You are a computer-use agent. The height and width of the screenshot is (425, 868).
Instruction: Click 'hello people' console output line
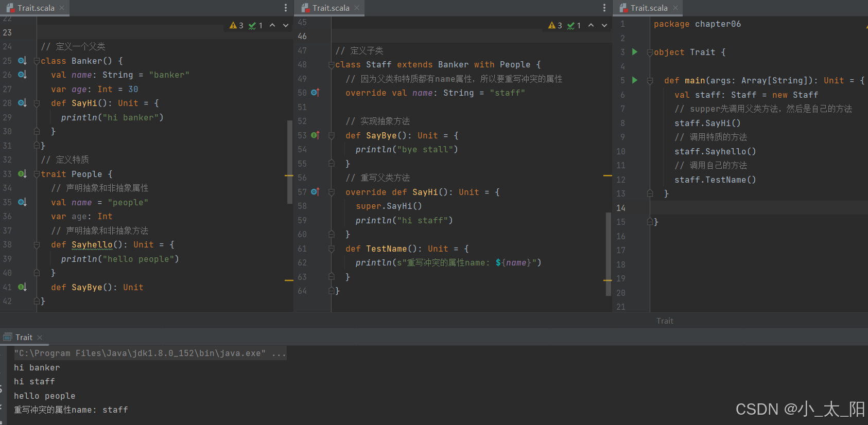point(44,396)
